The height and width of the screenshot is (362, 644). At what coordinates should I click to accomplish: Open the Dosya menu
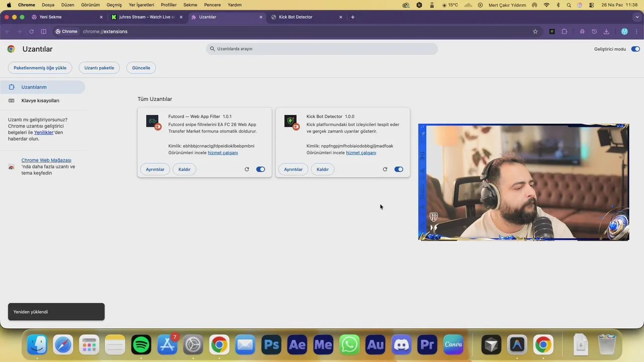click(48, 5)
